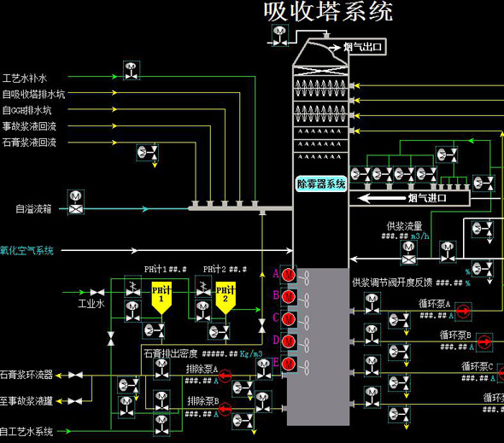Click the 至事故浆液罐 outlet valve
The width and height of the screenshot is (504, 443).
click(x=75, y=401)
